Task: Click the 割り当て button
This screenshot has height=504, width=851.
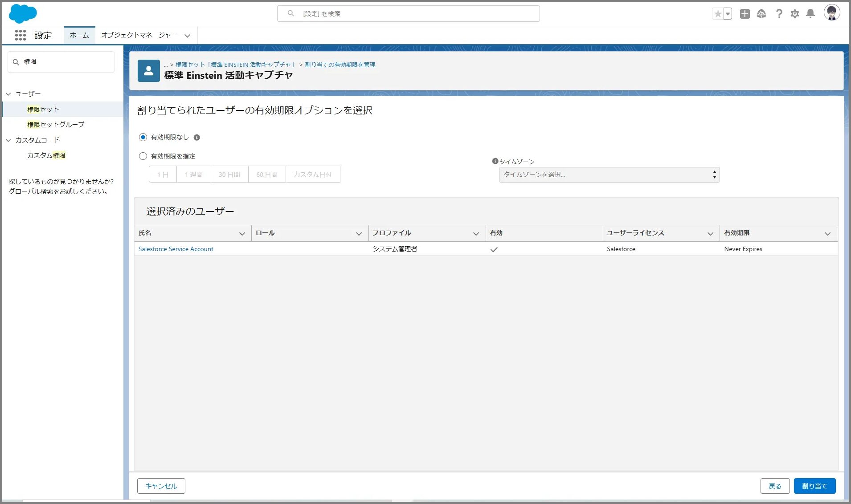Action: 814,486
